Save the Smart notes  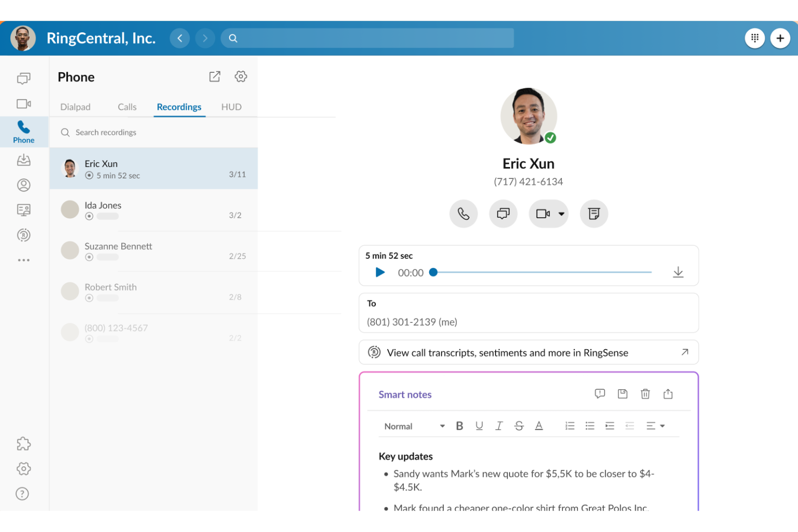click(623, 394)
